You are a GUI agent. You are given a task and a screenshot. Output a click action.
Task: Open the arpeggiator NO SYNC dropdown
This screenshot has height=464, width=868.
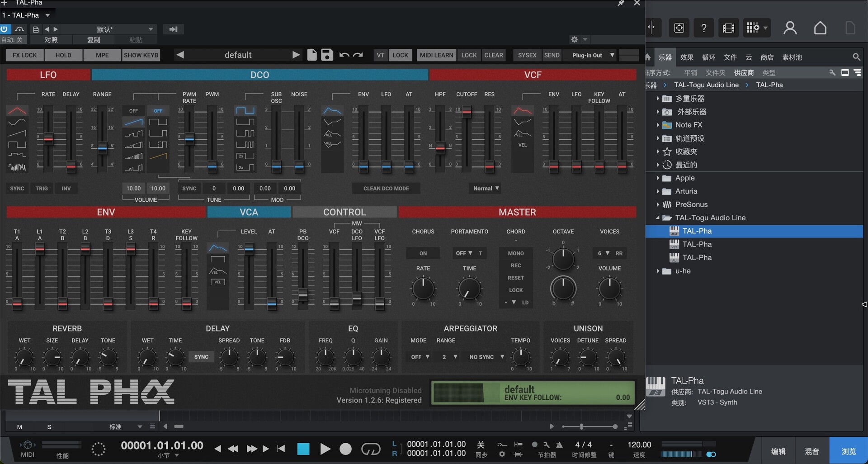coord(486,357)
